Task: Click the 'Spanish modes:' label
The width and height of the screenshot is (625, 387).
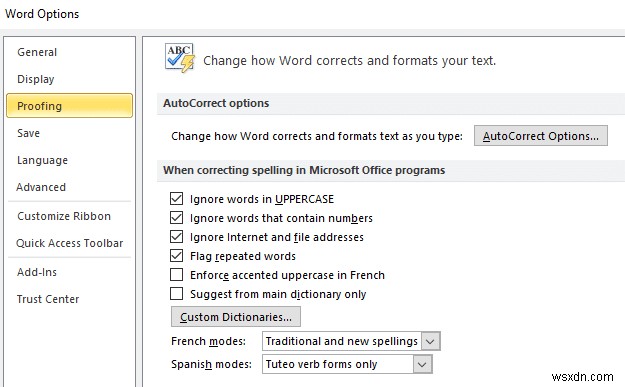Action: pos(211,364)
